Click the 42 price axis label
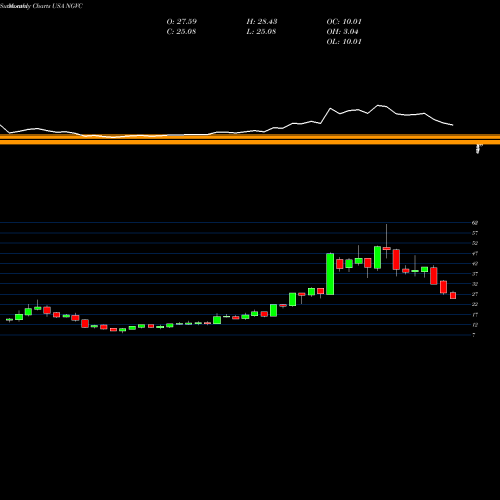 pos(475,264)
